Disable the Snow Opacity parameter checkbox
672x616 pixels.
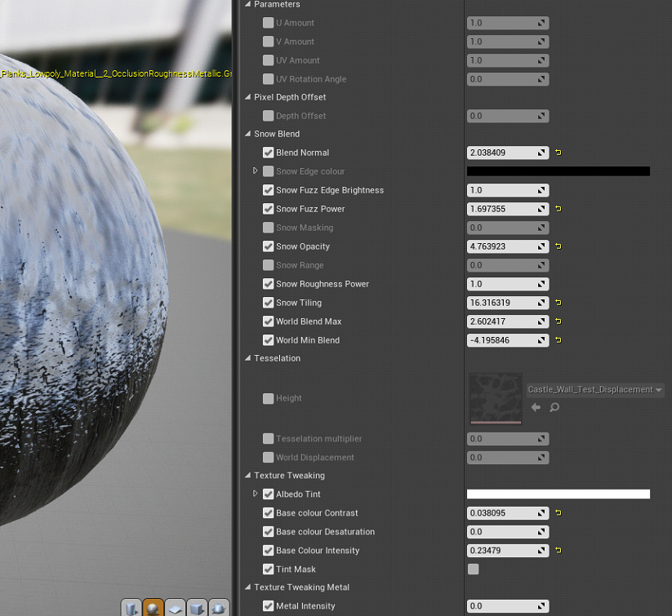268,246
